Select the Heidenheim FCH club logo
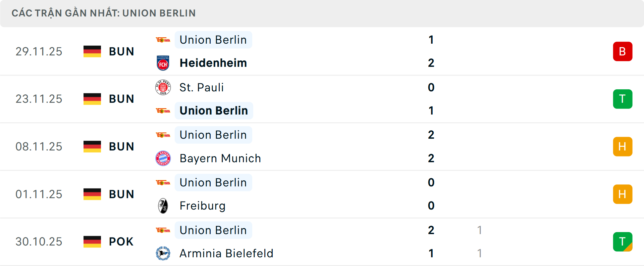 (163, 63)
